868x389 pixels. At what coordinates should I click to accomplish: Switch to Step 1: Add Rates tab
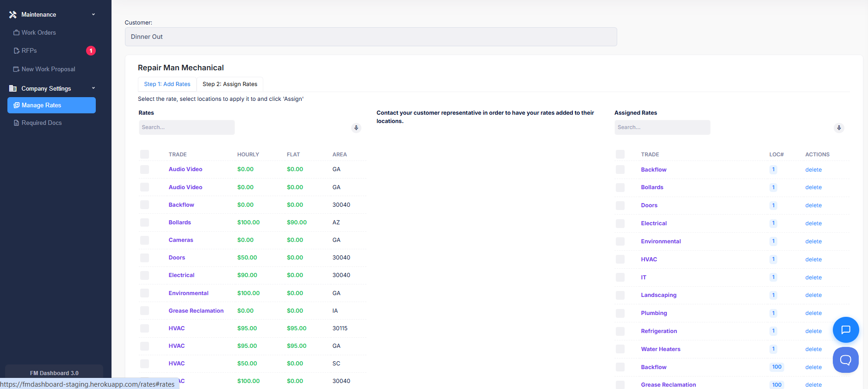167,84
